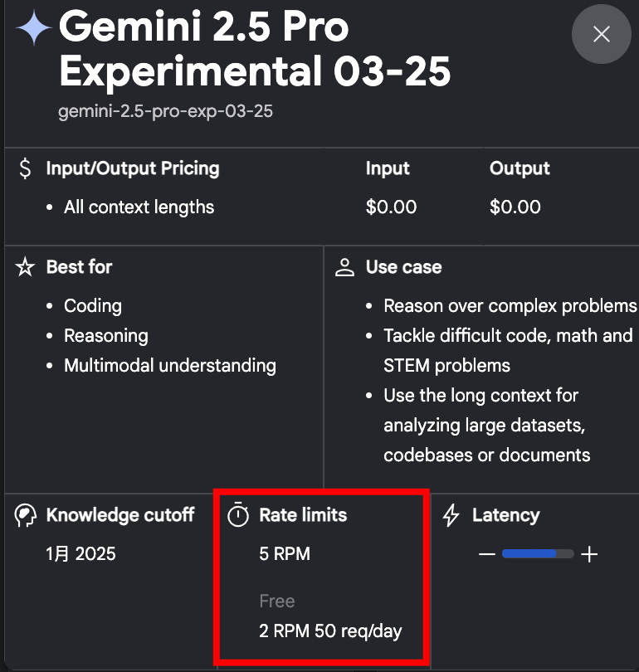Image resolution: width=639 pixels, height=672 pixels.
Task: Click the Input price $0.00 value
Action: [391, 207]
